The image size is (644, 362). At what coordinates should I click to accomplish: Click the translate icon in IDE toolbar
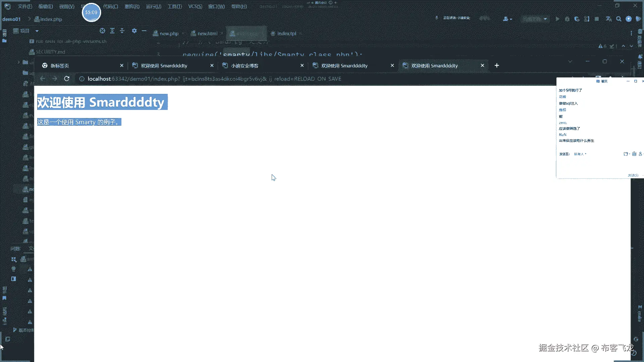pyautogui.click(x=609, y=19)
